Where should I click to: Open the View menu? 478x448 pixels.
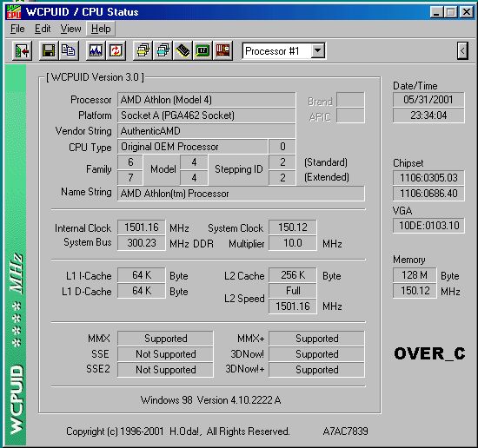pos(70,29)
